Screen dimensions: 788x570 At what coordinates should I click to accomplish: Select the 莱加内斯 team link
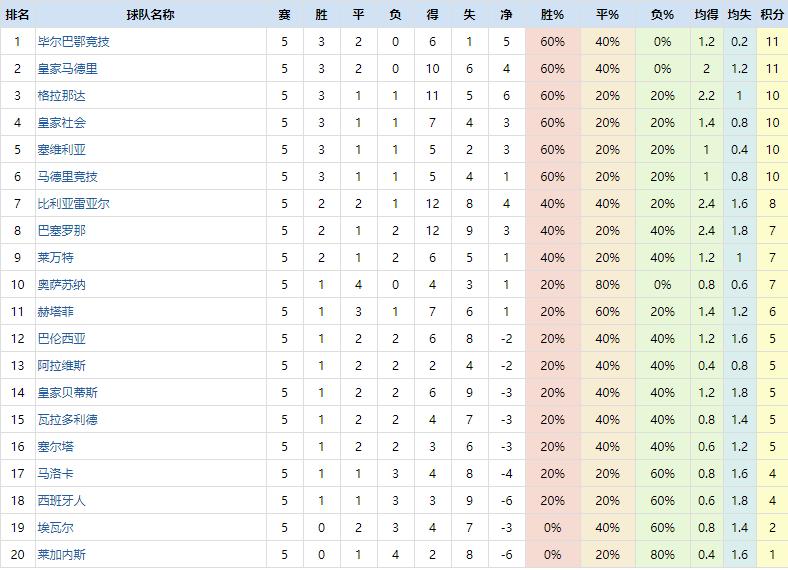[61, 555]
